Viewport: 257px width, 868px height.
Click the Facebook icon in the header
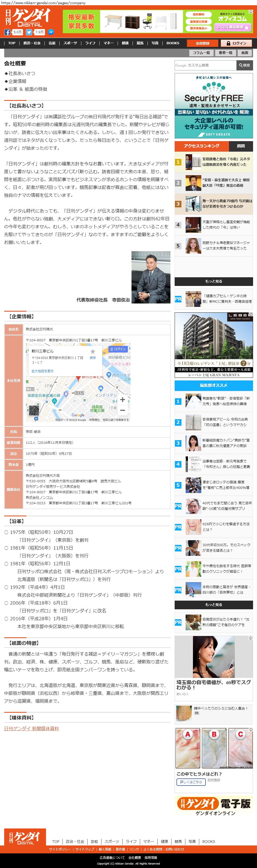tap(7, 32)
